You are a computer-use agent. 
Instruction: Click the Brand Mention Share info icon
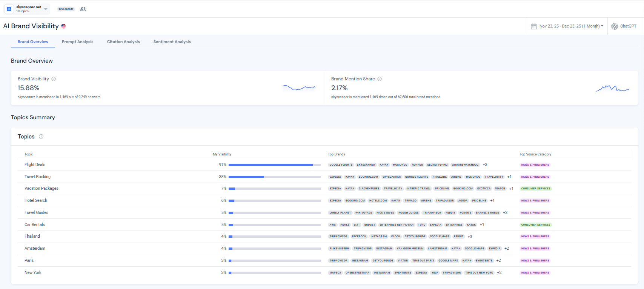tap(380, 79)
